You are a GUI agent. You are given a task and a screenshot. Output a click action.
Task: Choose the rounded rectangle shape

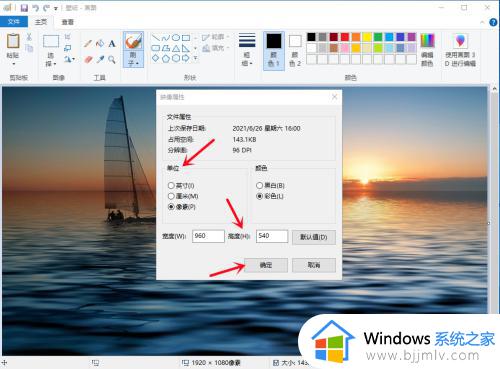coord(156,48)
